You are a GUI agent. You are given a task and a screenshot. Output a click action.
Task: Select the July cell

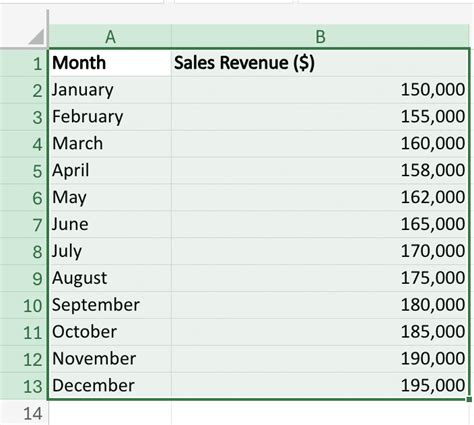(110, 251)
